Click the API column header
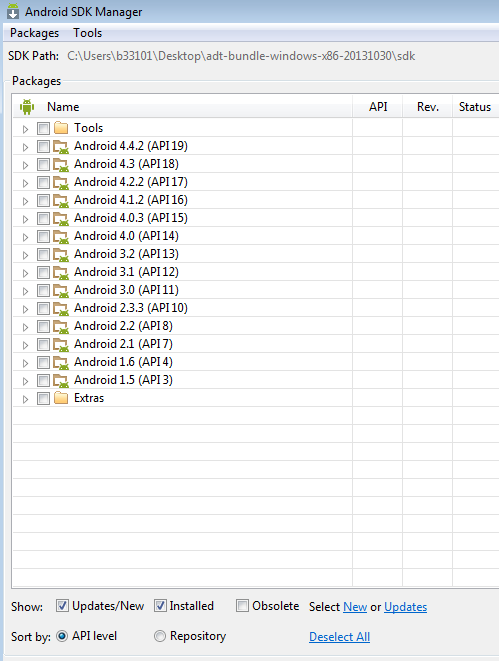Screen dimensions: 499x661 [x=378, y=107]
